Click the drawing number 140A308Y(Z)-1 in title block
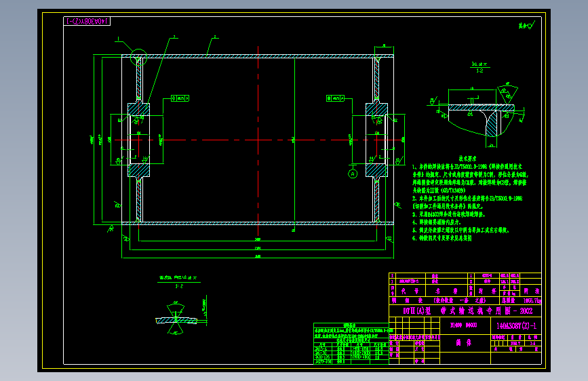Screen dimensions: 588x381 (516, 326)
